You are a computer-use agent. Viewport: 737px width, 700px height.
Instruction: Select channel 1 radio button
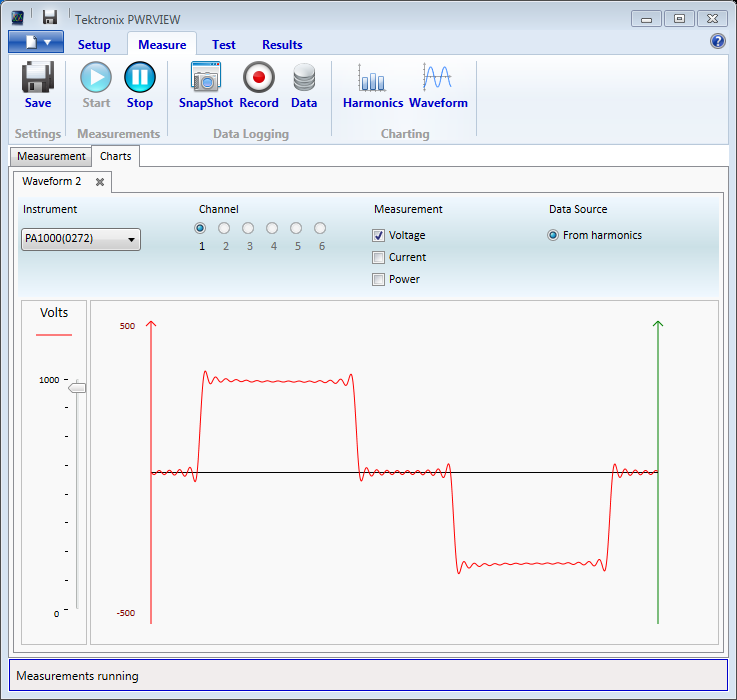click(200, 228)
